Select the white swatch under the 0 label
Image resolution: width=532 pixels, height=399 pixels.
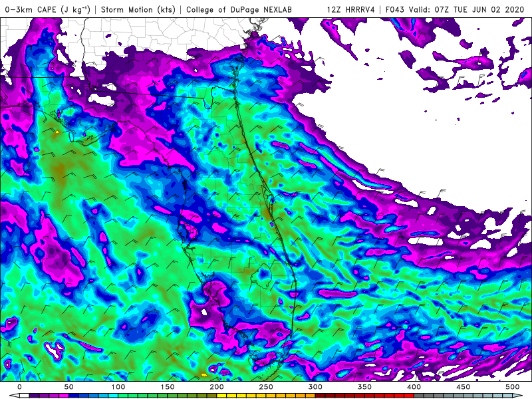pyautogui.click(x=25, y=396)
